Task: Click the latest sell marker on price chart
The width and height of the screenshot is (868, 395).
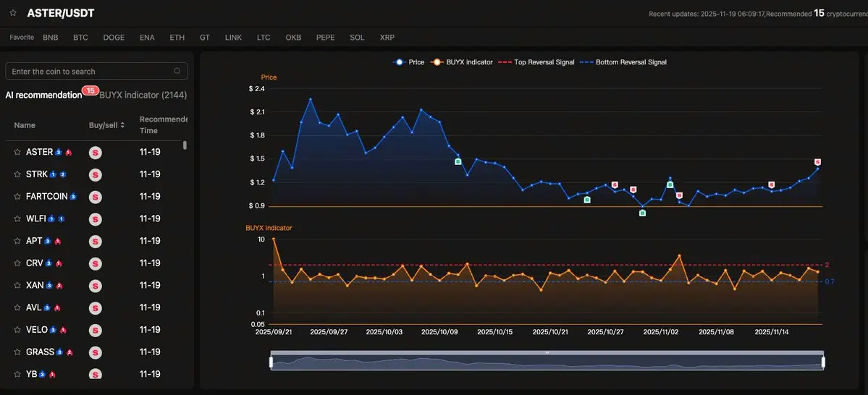Action: pyautogui.click(x=817, y=162)
